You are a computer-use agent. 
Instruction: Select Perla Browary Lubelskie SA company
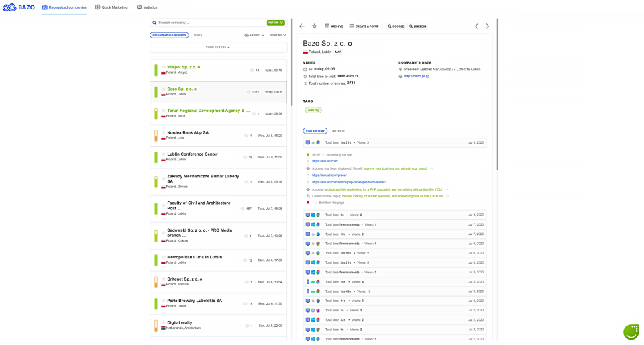218,303
